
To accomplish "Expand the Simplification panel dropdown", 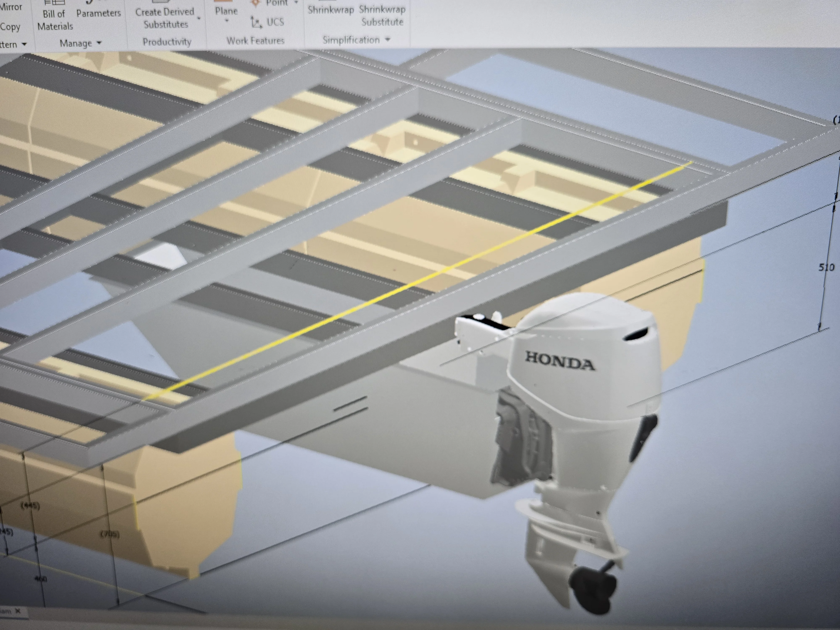I will [x=387, y=39].
